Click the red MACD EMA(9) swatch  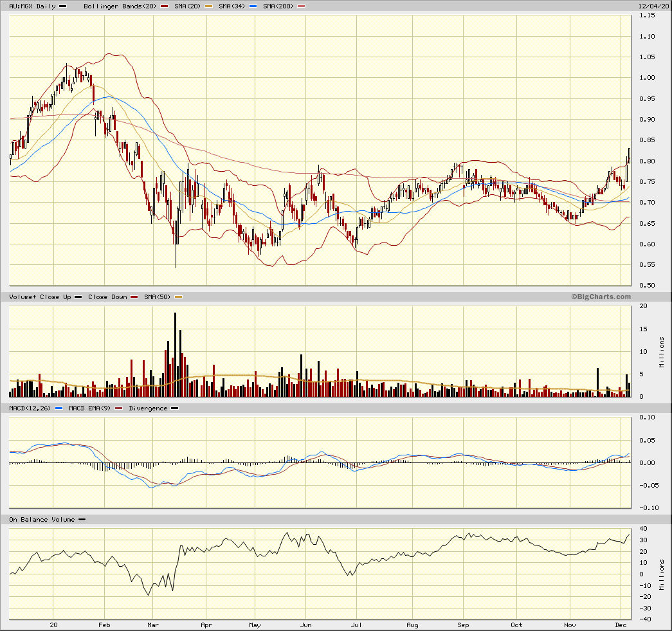point(119,408)
